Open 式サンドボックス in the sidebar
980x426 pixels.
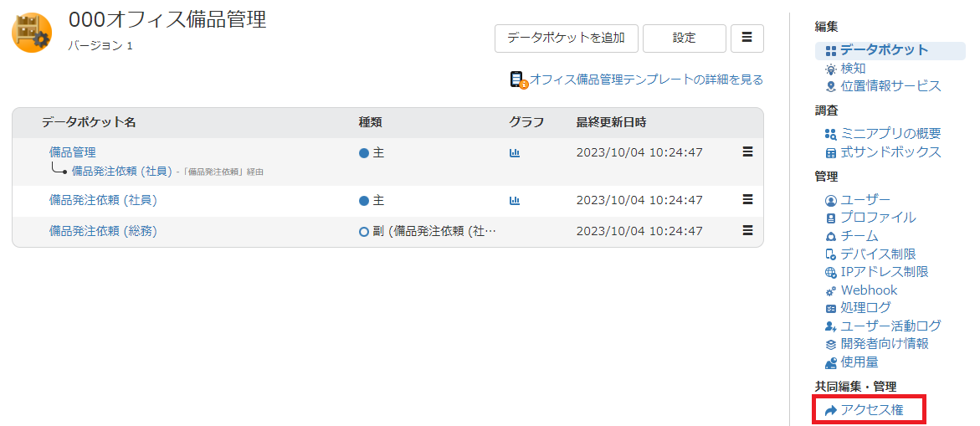pos(890,151)
